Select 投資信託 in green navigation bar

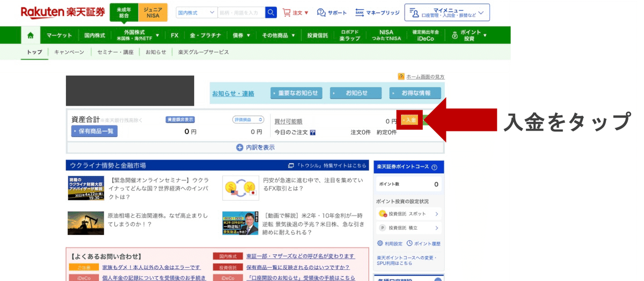point(318,35)
